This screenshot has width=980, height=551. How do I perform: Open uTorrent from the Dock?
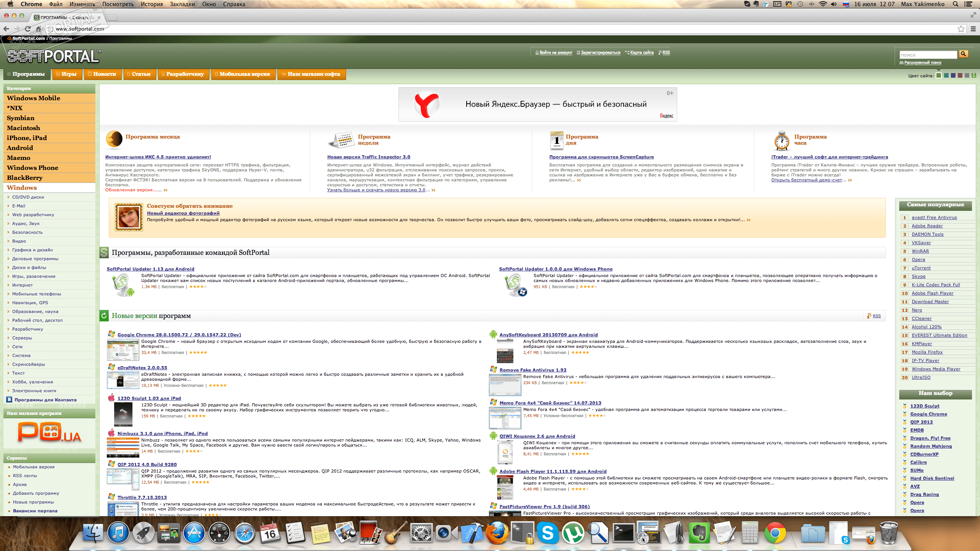tap(573, 533)
